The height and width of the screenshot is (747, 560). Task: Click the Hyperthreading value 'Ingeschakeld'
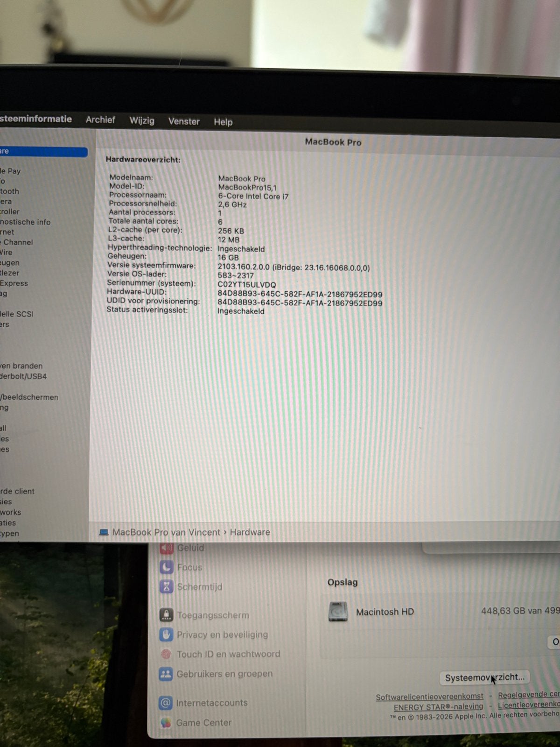tap(241, 249)
